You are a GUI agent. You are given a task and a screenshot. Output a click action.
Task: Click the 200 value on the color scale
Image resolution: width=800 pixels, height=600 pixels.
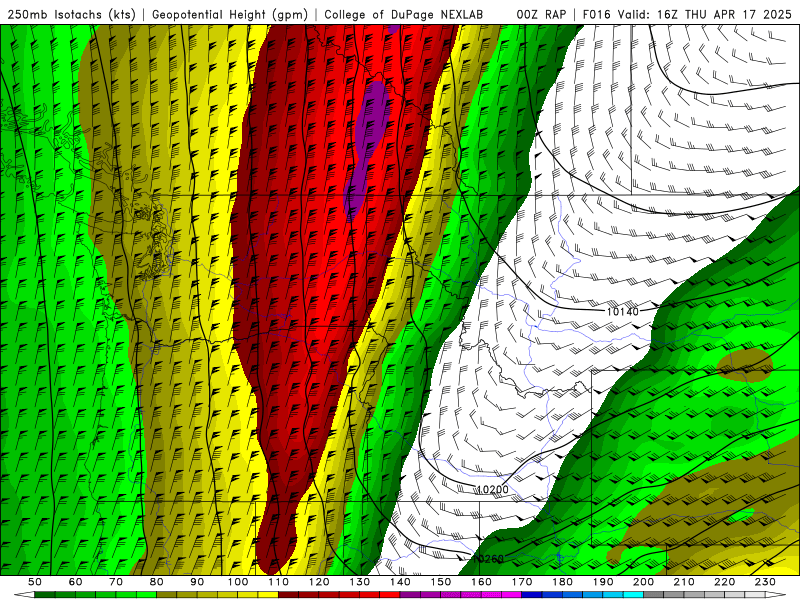644,582
